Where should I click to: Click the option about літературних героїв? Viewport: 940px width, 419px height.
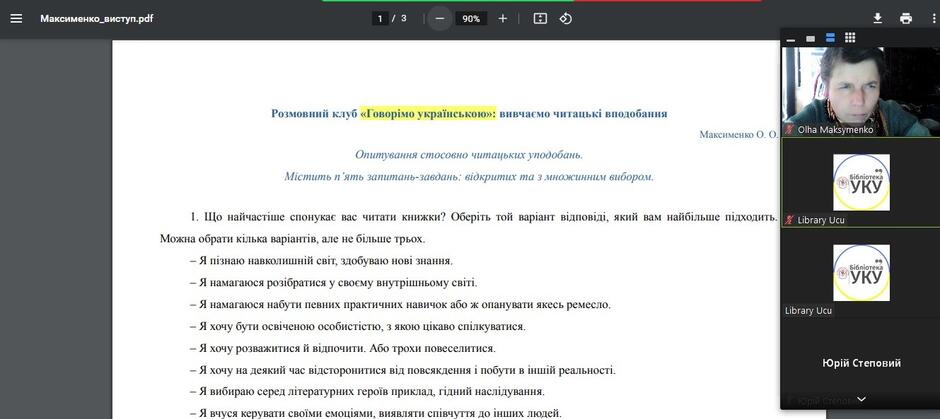click(367, 392)
